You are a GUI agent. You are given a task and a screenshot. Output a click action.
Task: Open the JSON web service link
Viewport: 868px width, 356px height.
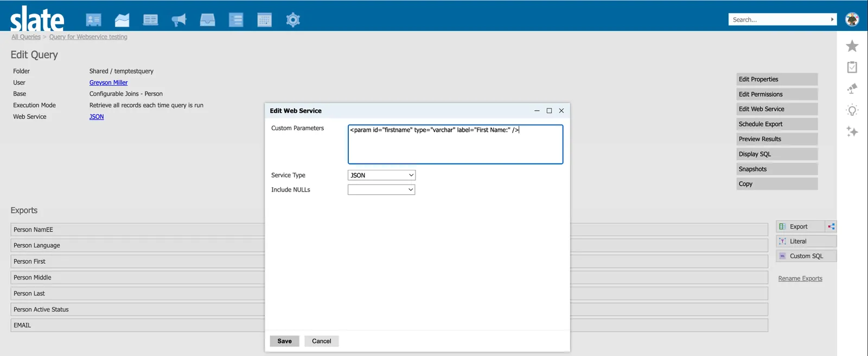click(x=97, y=117)
